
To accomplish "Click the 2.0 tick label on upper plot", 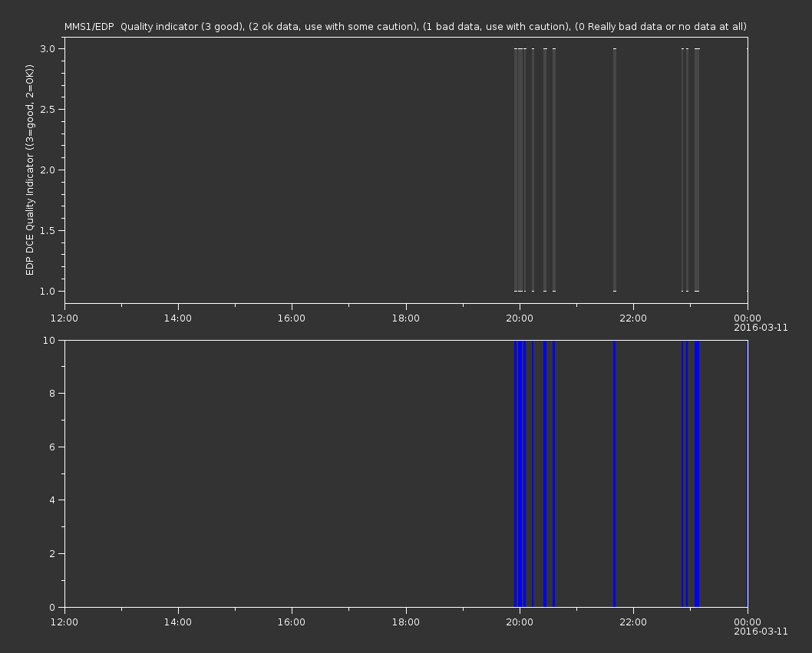I will 48,170.
